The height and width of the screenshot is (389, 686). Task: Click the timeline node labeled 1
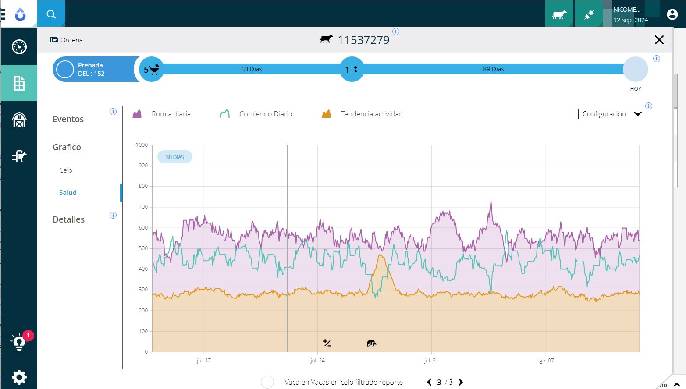[x=351, y=69]
